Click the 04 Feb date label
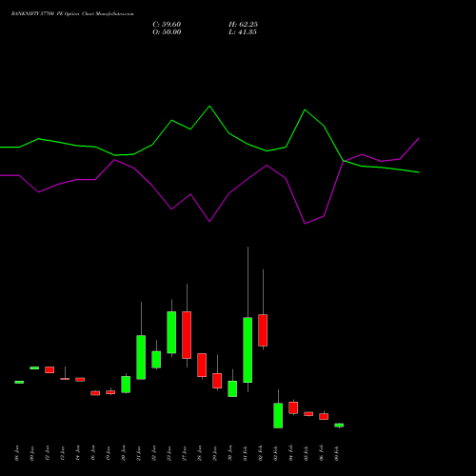Screen dimensions: 476x476 click(291, 453)
